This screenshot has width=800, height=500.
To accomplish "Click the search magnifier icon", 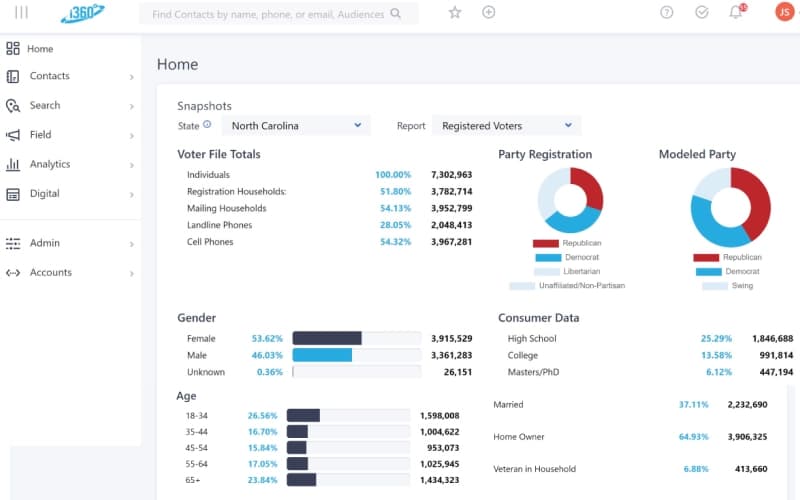I will [x=395, y=13].
